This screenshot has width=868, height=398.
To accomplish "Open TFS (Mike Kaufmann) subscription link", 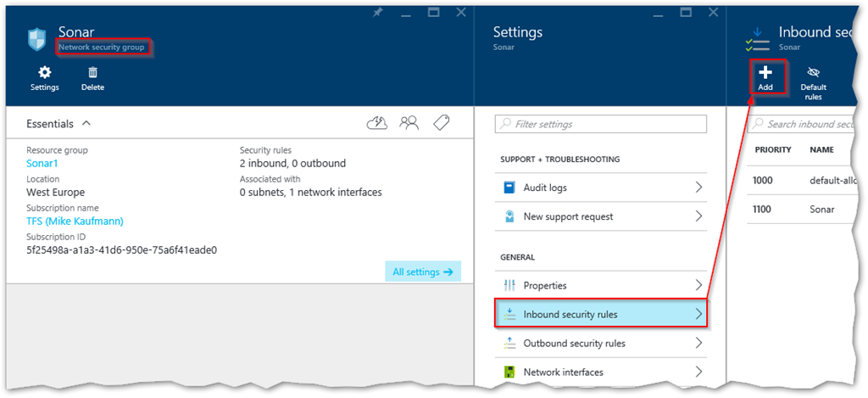I will pos(75,221).
